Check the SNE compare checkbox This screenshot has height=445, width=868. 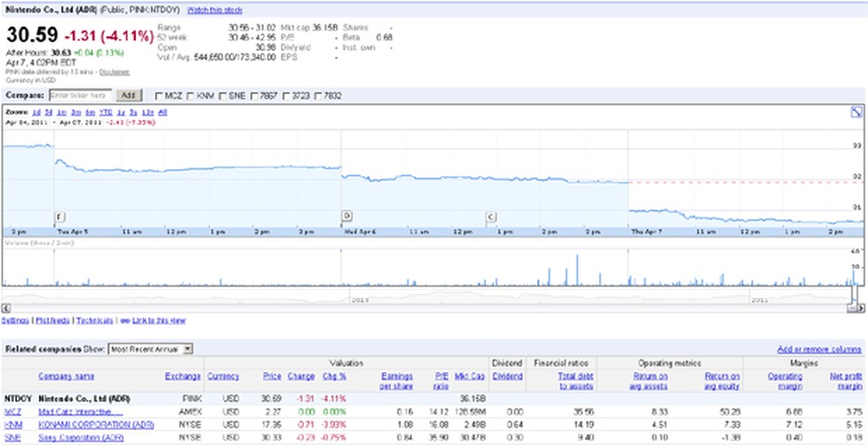tap(223, 96)
